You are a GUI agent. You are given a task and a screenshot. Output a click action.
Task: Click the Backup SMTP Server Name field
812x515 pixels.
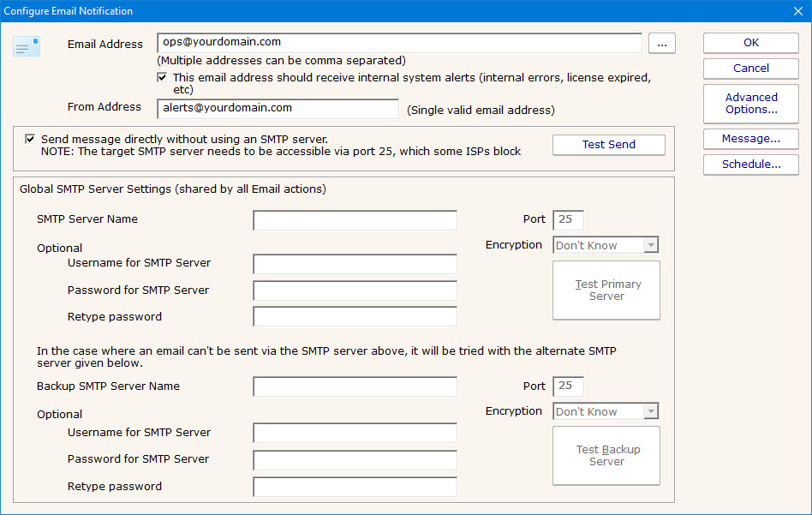(355, 386)
